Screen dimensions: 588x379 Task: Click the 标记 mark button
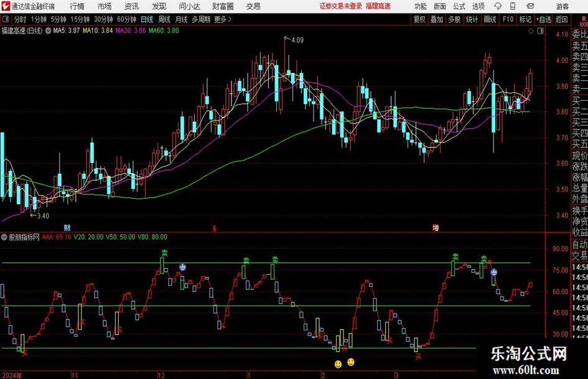coord(525,19)
